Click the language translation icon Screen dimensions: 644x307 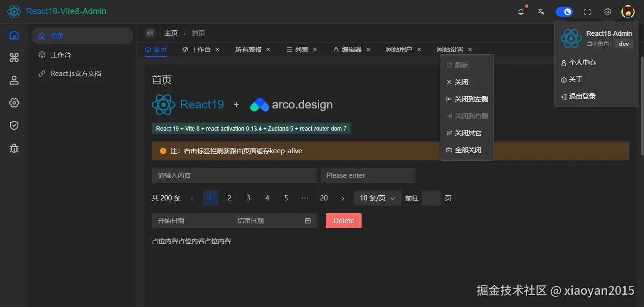coord(541,12)
